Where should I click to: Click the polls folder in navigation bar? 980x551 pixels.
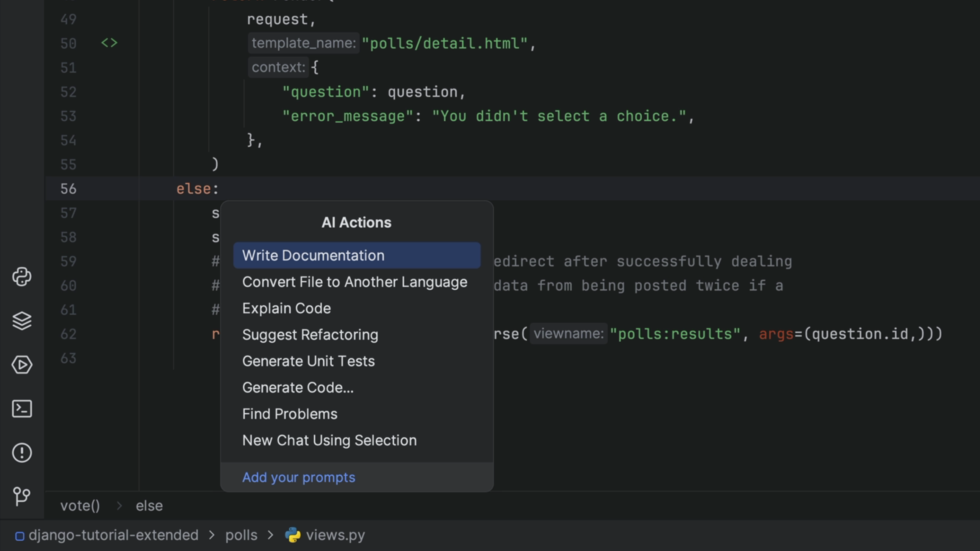click(241, 535)
